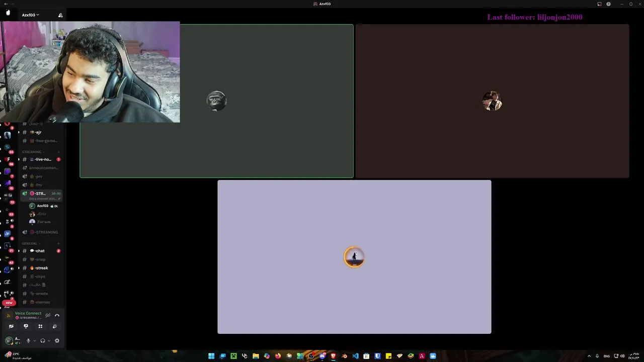Mute the microphone in the user panel

[28, 341]
